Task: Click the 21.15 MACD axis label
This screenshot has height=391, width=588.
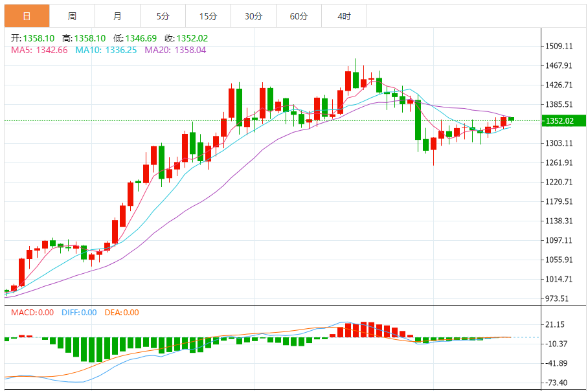Action: (x=556, y=324)
